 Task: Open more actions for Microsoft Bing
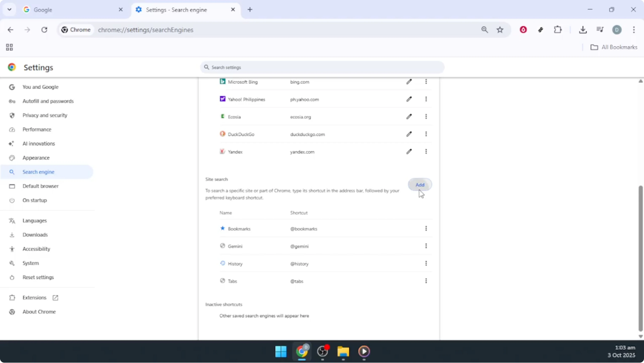point(426,82)
